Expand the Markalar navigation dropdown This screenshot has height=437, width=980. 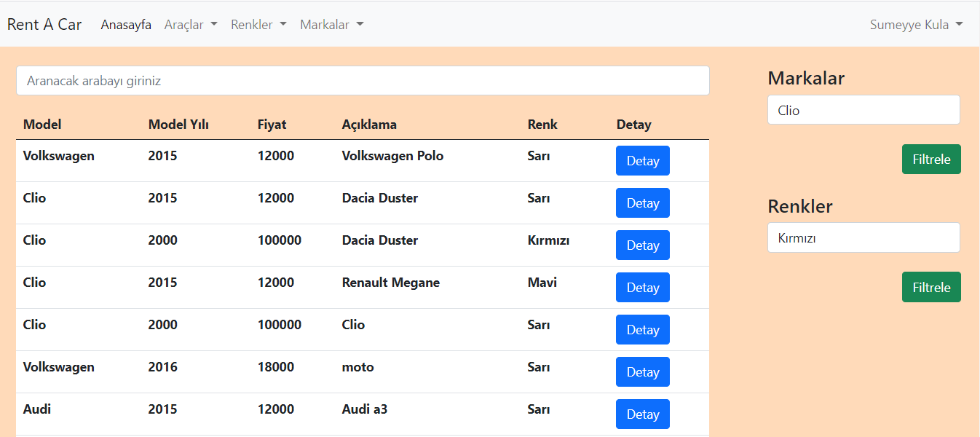click(x=331, y=24)
